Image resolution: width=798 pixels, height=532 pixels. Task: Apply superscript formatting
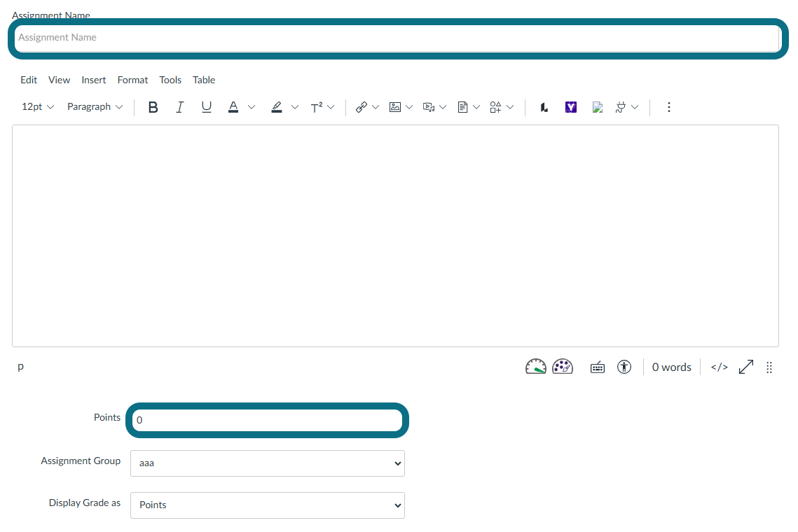point(317,107)
